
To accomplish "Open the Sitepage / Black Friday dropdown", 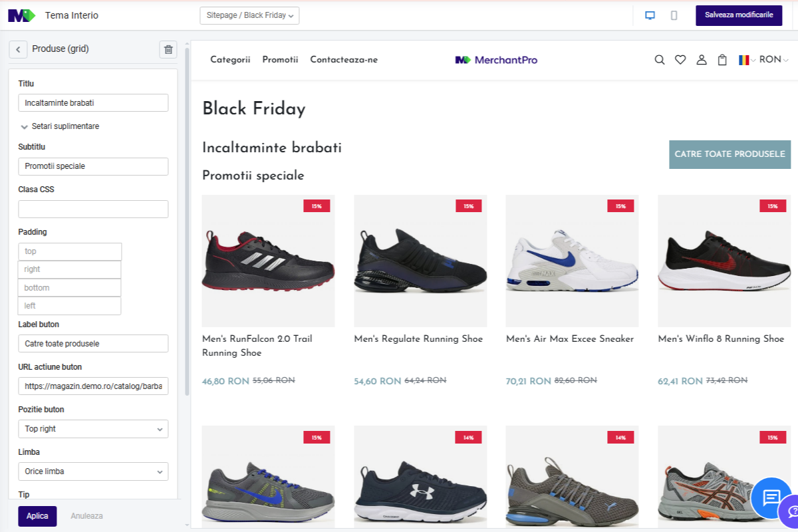I will (249, 15).
